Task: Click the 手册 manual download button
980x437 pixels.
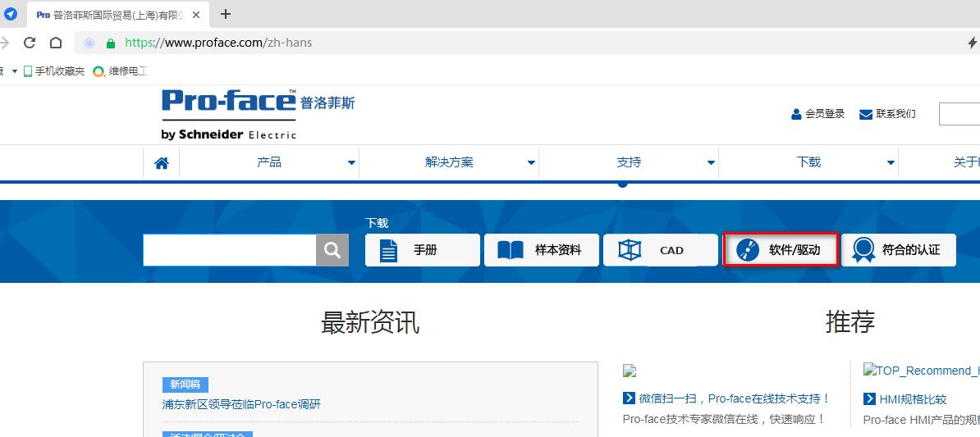Action: tap(423, 250)
